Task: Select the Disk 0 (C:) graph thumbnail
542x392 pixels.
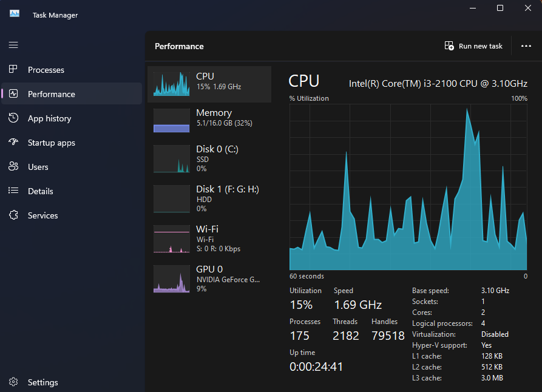Action: click(171, 158)
